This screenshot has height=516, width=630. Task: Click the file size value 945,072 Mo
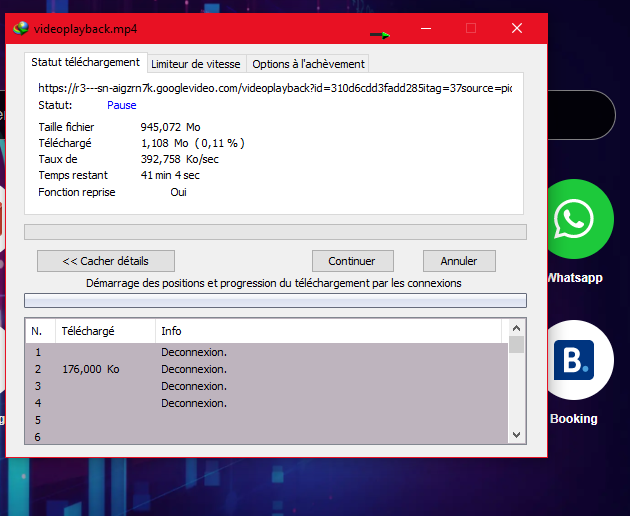(170, 127)
